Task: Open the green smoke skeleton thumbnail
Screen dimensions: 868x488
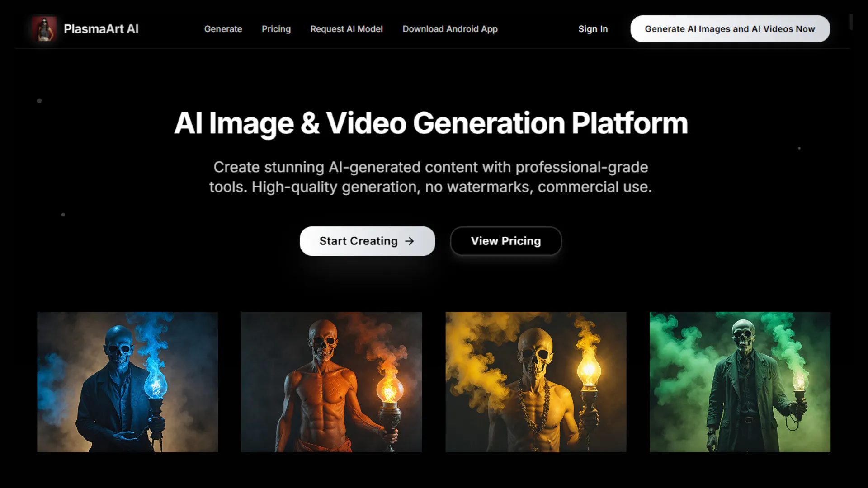Action: tap(740, 382)
